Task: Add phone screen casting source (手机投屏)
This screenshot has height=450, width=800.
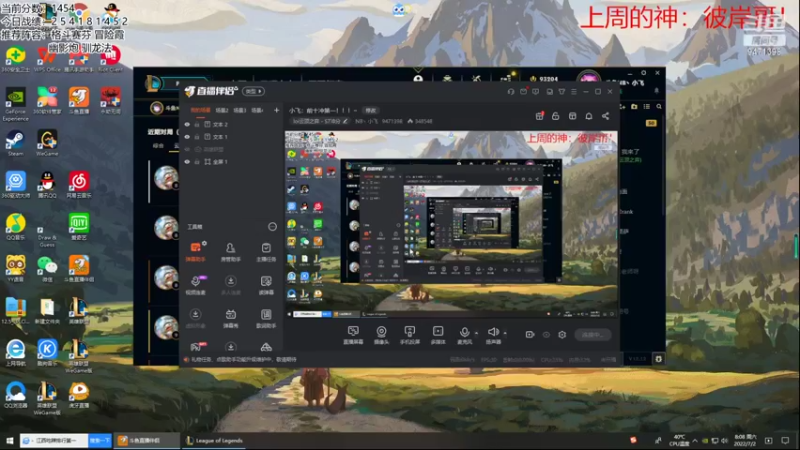Action: [x=410, y=335]
